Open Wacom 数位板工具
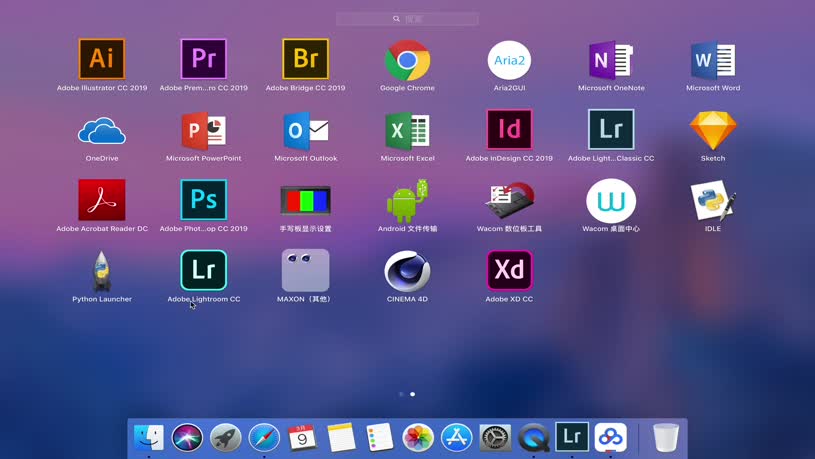 [509, 201]
